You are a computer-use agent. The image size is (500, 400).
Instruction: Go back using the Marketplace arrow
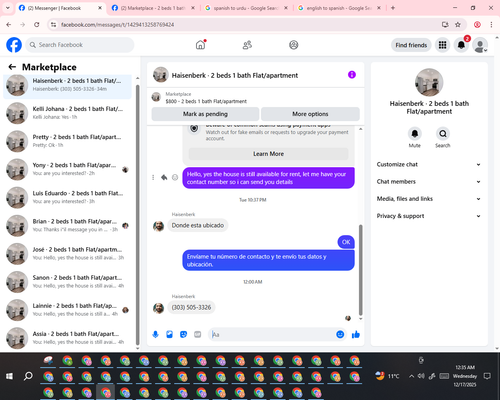pyautogui.click(x=12, y=67)
